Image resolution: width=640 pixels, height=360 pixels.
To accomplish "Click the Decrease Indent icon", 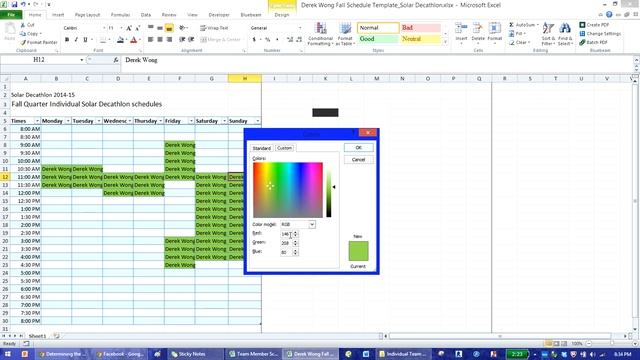I will tap(182, 40).
